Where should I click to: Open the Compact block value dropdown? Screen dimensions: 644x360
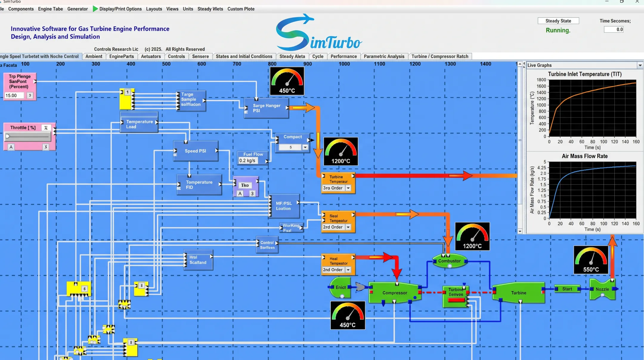[305, 147]
